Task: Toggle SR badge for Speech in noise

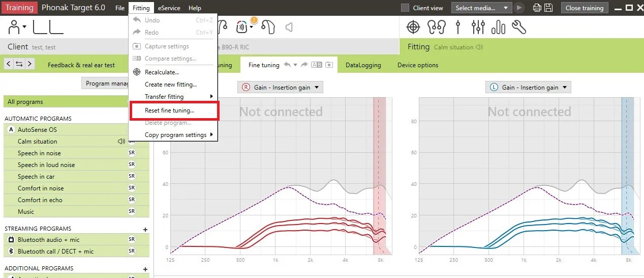Action: 132,153
